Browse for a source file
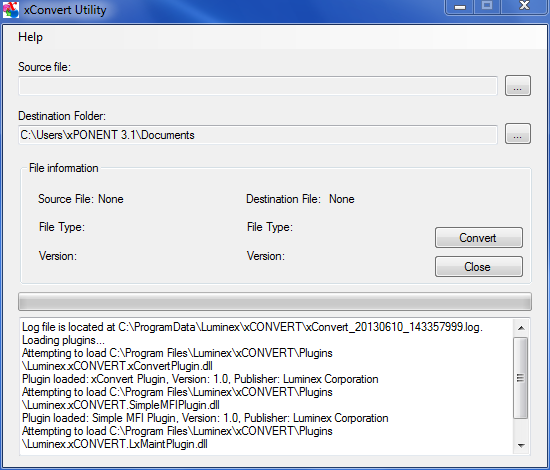This screenshot has width=550, height=470. 518,86
